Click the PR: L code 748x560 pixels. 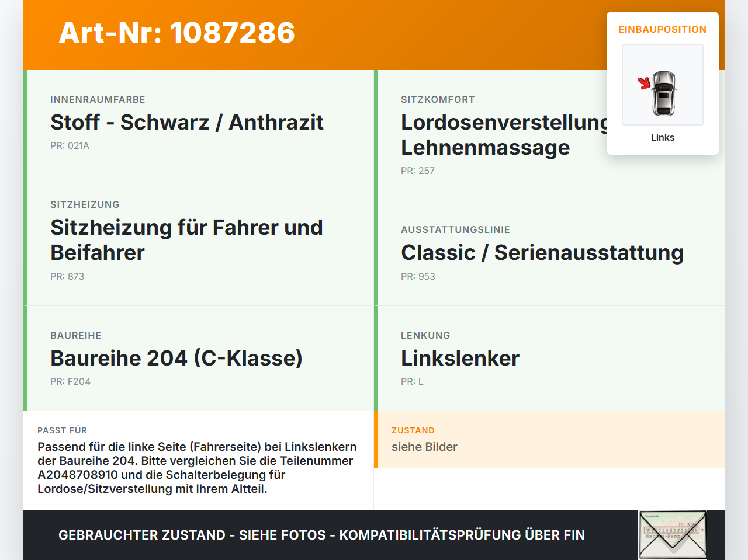point(412,381)
